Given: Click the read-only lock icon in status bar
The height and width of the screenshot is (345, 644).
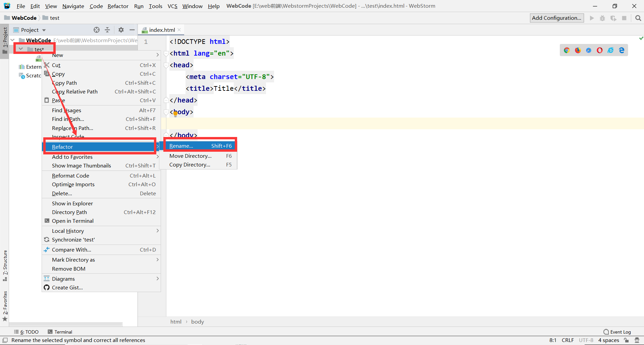Looking at the screenshot, I should pos(626,340).
